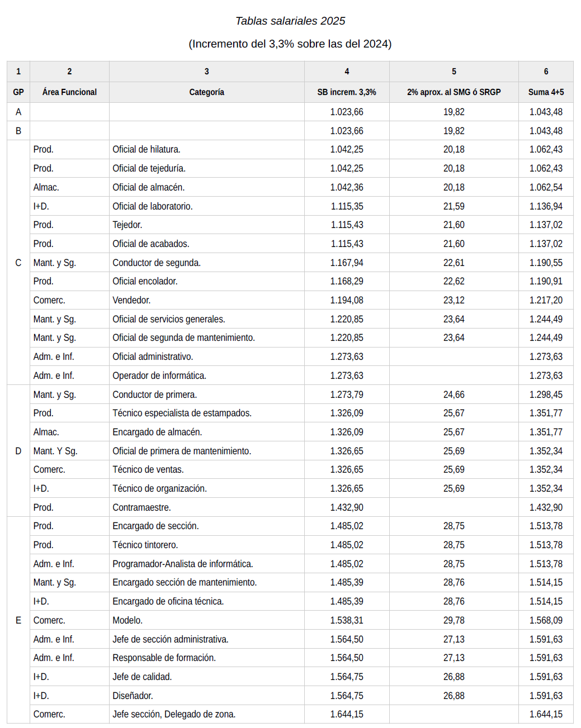Select the "Modelo." category cell
This screenshot has width=581, height=728.
pos(127,621)
